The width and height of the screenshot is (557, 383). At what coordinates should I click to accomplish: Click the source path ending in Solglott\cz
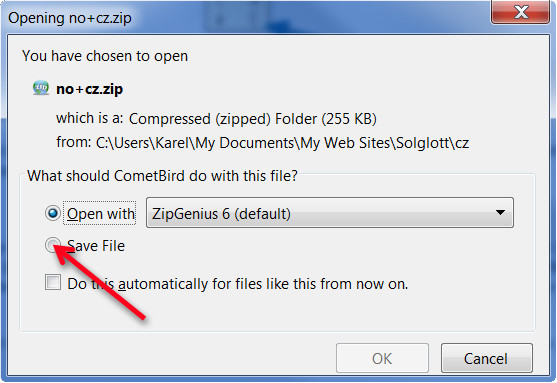(282, 143)
